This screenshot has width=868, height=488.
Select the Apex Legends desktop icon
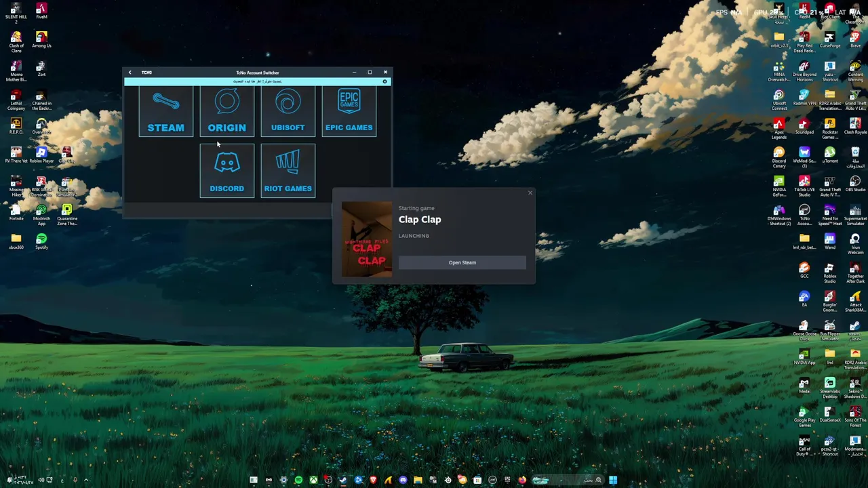[778, 129]
